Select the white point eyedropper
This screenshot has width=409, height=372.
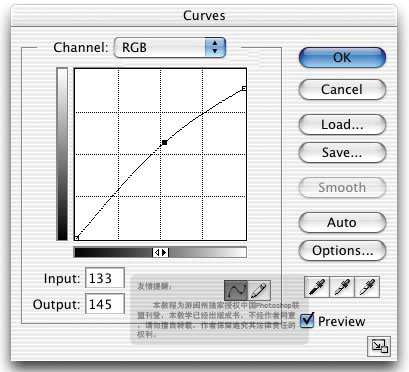(367, 287)
